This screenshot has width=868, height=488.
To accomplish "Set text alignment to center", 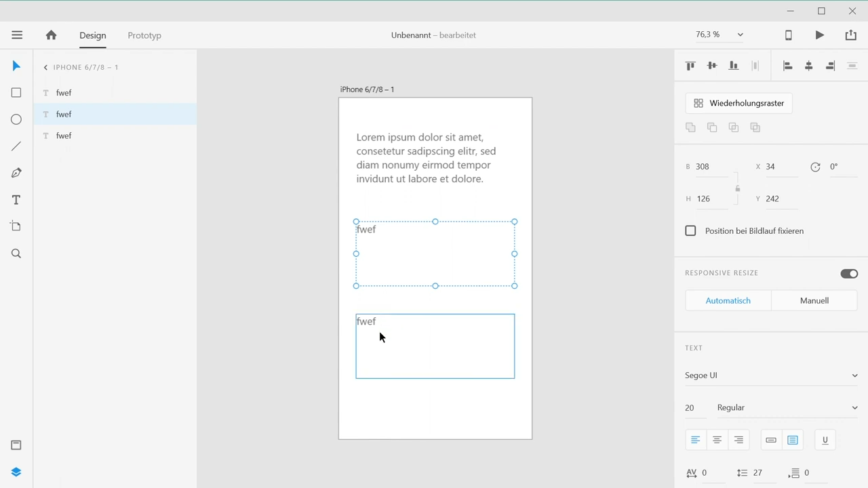I will coord(717,441).
